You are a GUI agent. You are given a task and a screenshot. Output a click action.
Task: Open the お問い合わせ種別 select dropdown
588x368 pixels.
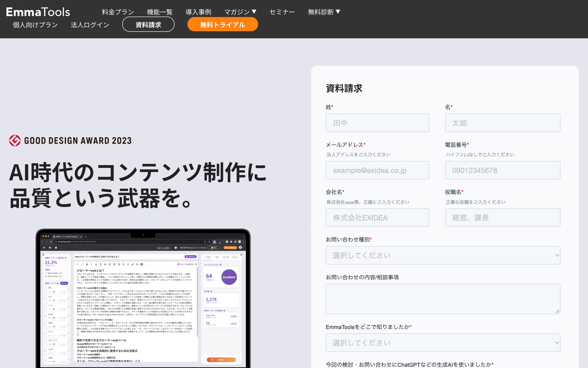443,255
